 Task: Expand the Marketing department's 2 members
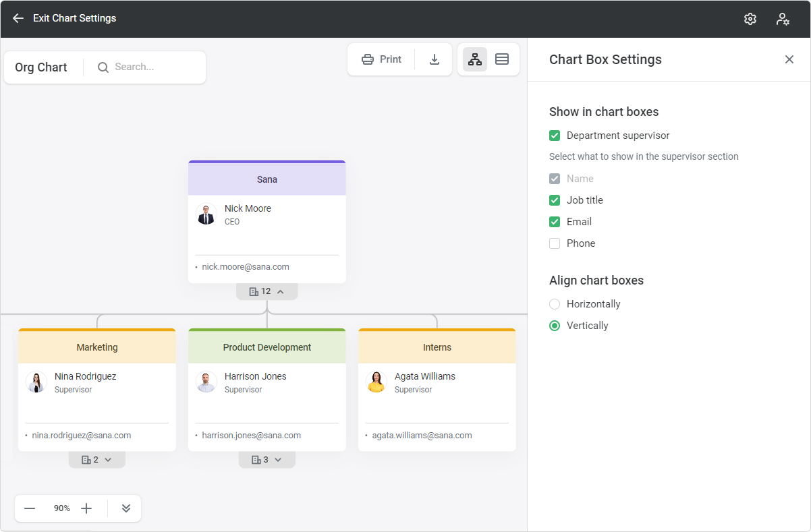point(96,459)
